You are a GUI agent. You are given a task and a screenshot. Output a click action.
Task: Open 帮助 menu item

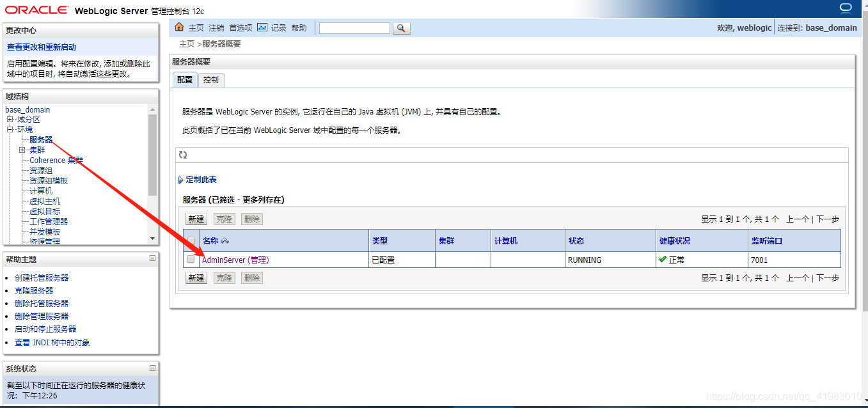299,28
